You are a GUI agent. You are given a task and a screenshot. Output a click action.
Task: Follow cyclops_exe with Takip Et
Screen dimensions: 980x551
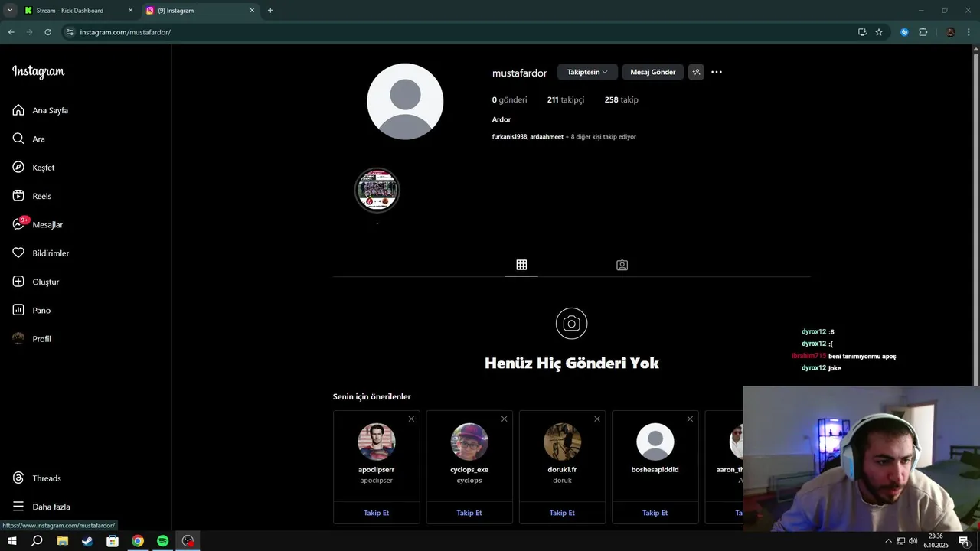pyautogui.click(x=469, y=513)
